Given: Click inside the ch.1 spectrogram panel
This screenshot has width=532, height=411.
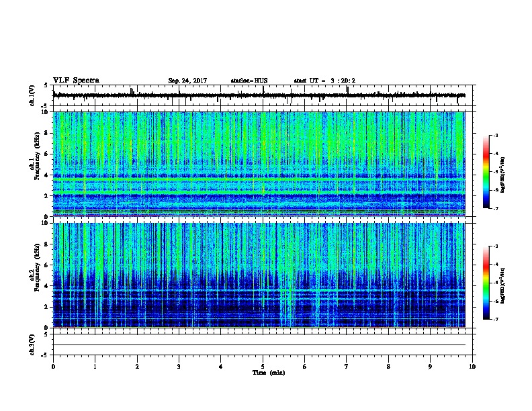Looking at the screenshot, I should click(259, 164).
